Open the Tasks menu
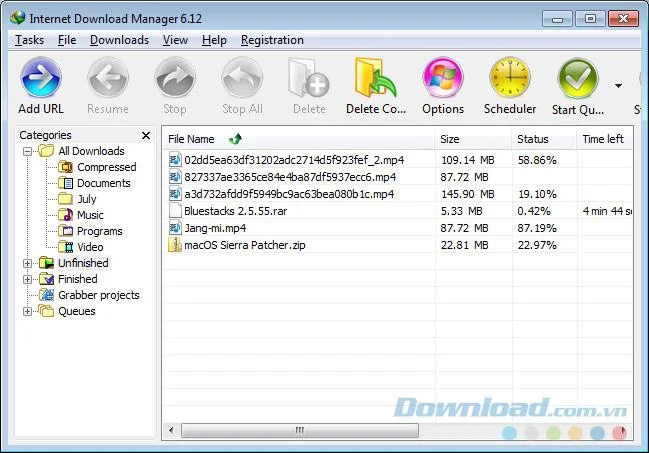The height and width of the screenshot is (453, 649). point(29,40)
